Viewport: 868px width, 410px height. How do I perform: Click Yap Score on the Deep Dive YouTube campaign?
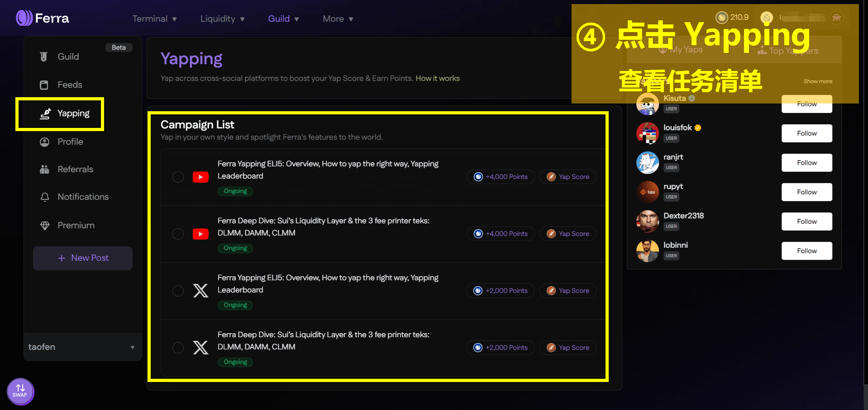tap(568, 234)
